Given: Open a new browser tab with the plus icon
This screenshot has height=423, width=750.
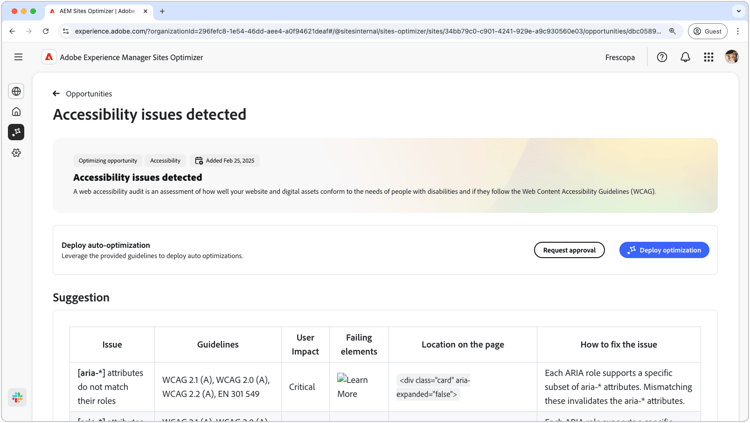Looking at the screenshot, I should (162, 11).
